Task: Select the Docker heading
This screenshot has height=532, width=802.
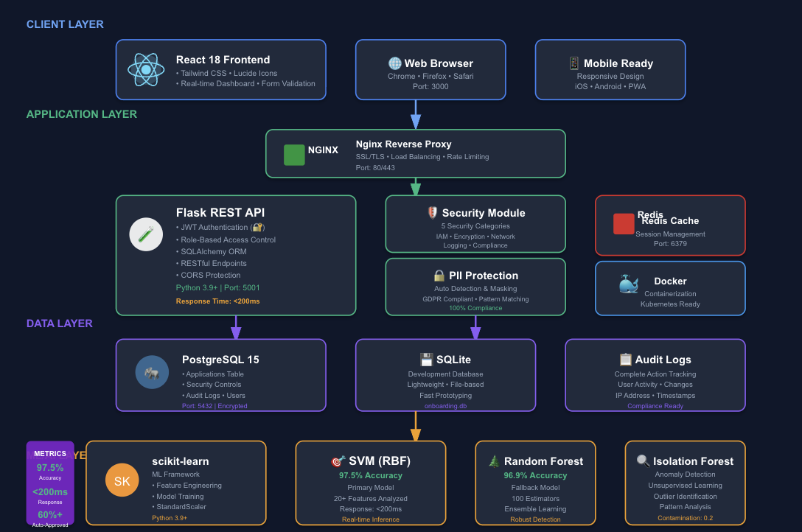Action: 670,281
